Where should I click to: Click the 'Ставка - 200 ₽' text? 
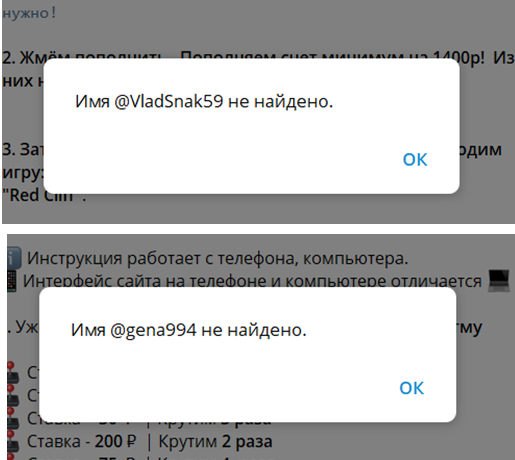tap(82, 441)
